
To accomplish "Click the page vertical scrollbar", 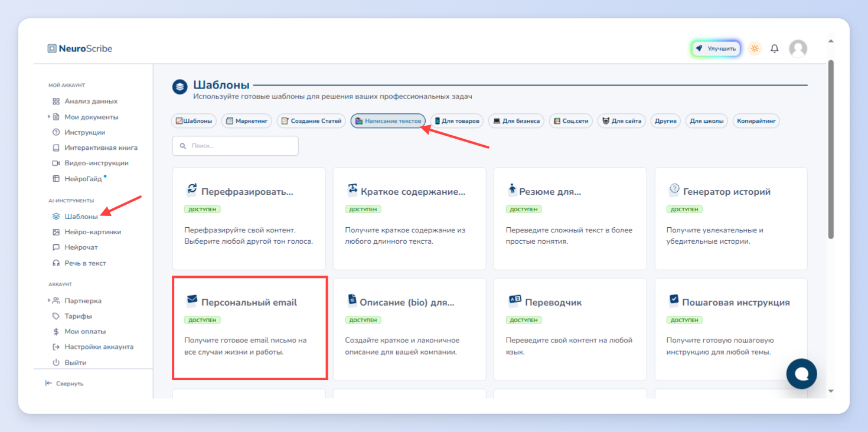I will point(831,149).
